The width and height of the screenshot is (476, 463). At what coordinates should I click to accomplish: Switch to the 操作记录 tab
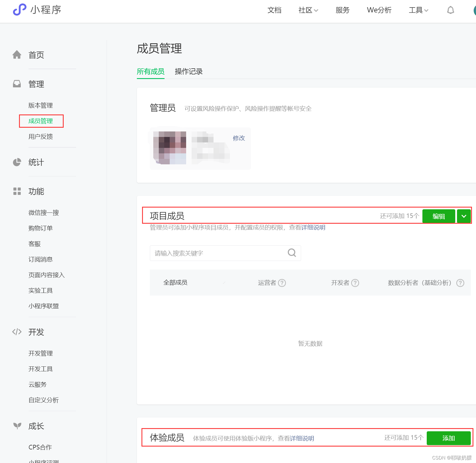point(189,71)
